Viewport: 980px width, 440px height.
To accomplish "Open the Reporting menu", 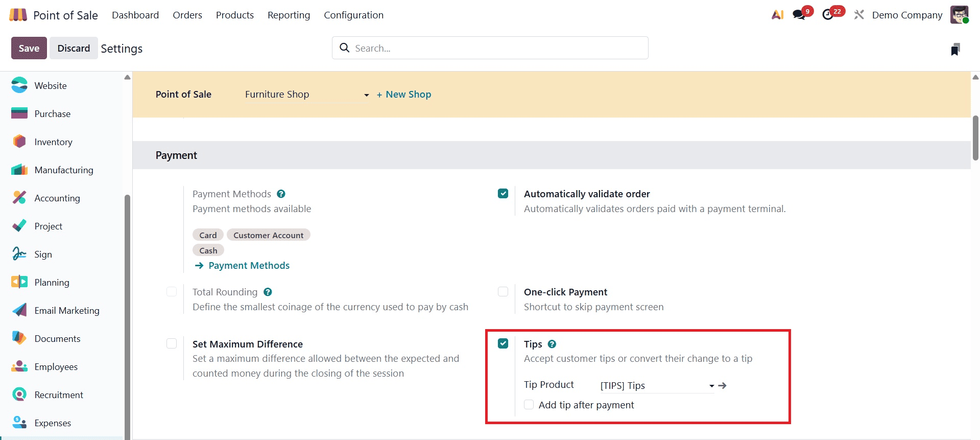I will click(289, 15).
